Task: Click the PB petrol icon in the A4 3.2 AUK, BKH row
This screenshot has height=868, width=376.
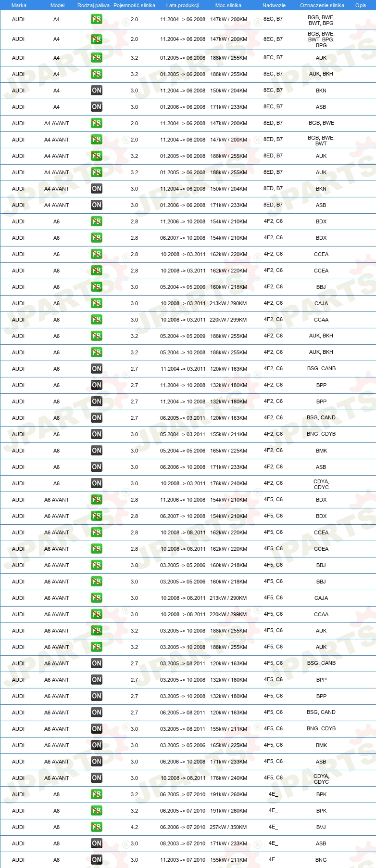Action: click(97, 74)
